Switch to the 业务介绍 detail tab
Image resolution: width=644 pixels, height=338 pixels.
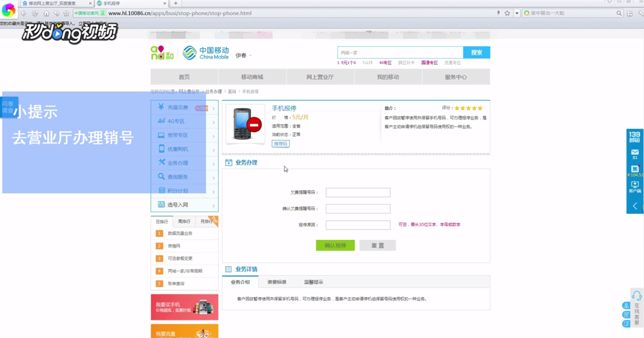[240, 282]
